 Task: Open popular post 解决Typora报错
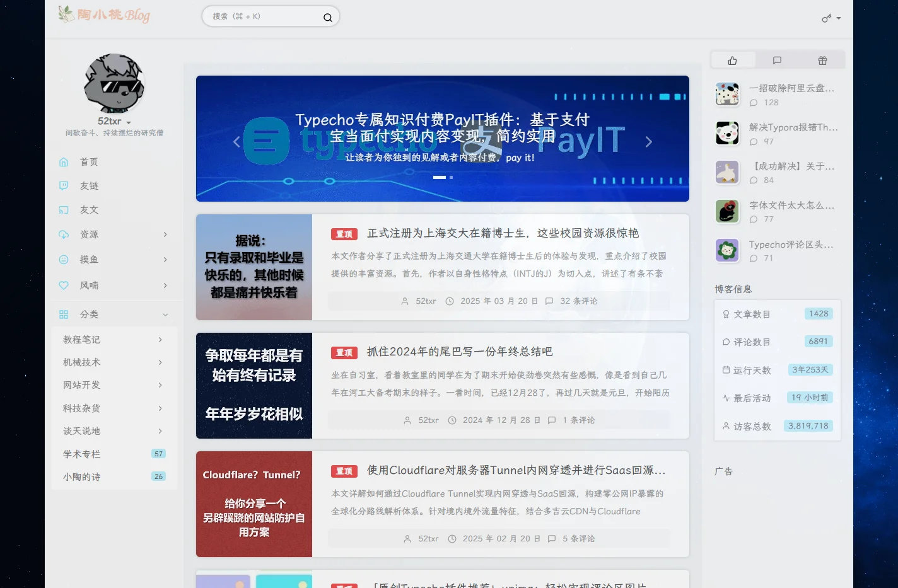pos(794,127)
